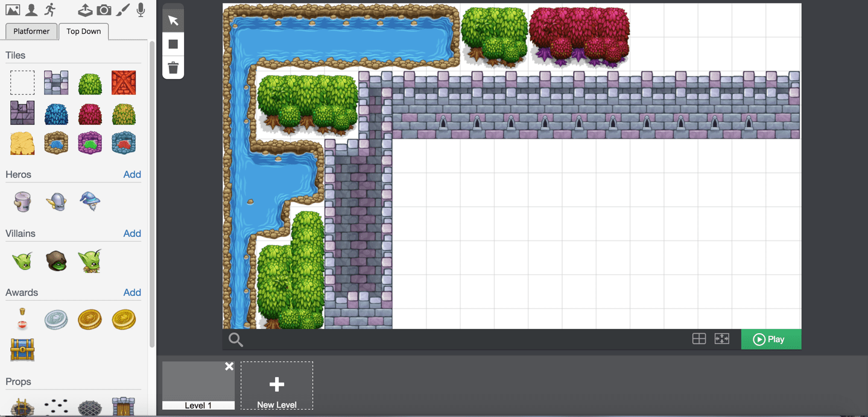Select the empty dashed eraser tile
Screen dimensions: 868x417
tap(22, 83)
